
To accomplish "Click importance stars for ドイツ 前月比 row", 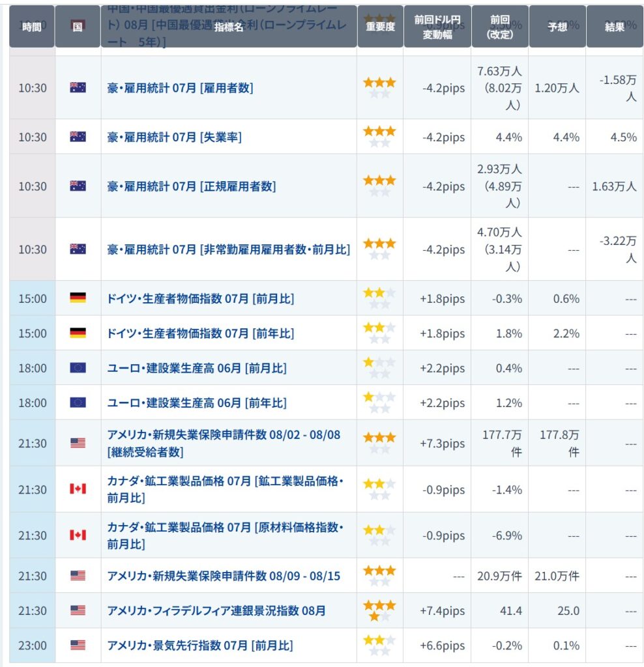I will tap(379, 298).
